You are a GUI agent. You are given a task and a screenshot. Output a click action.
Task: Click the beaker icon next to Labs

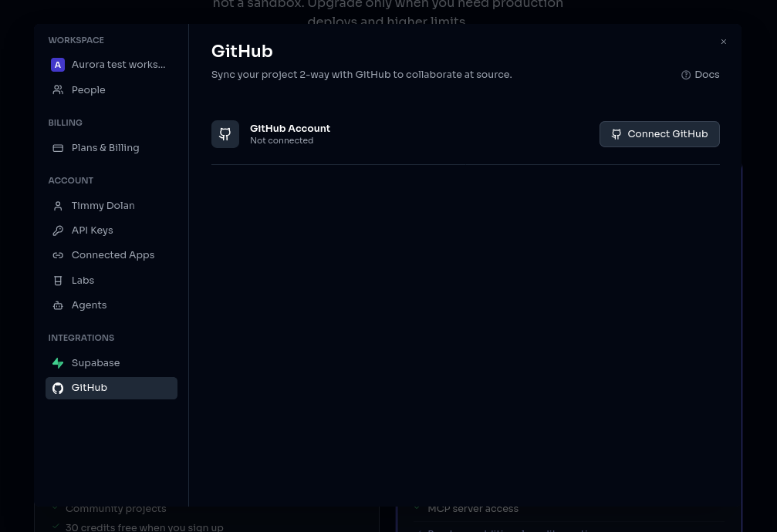(58, 281)
